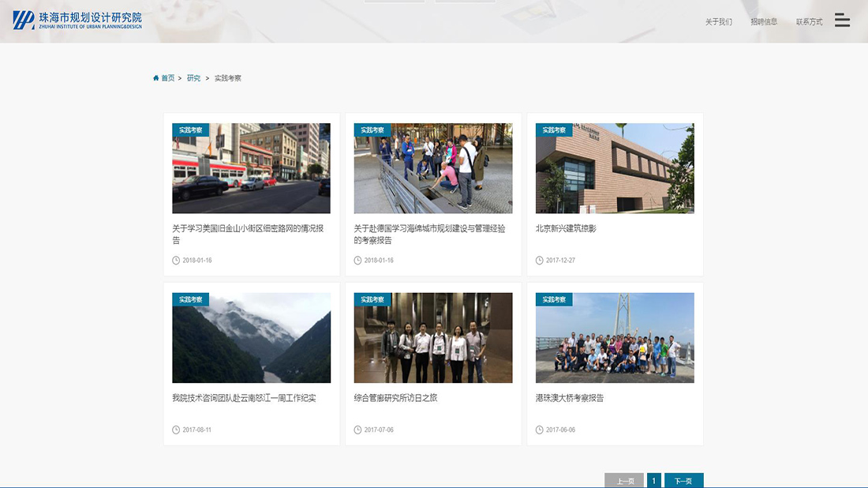
Task: Open bridge group photo thumbnail
Action: pyautogui.click(x=615, y=338)
